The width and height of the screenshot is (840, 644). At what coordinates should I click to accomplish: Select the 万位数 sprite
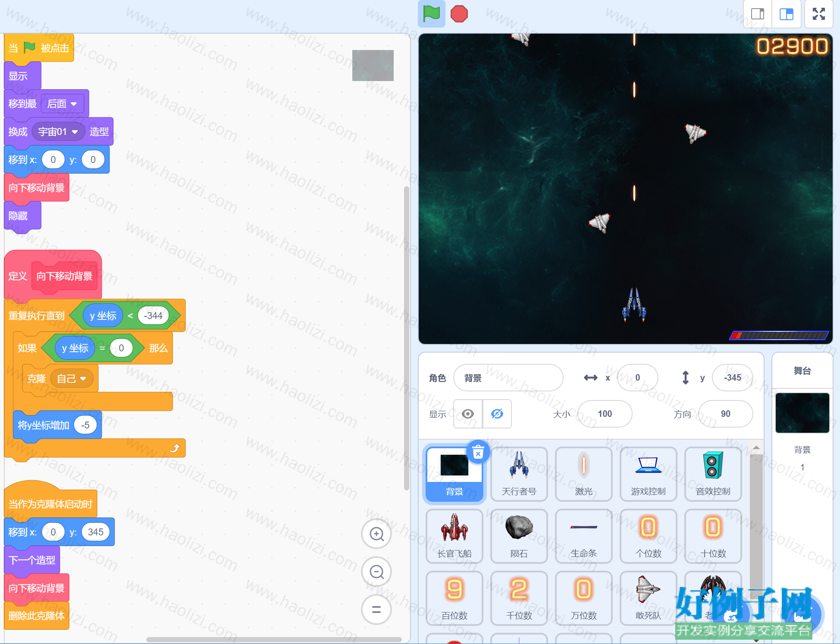tap(584, 598)
